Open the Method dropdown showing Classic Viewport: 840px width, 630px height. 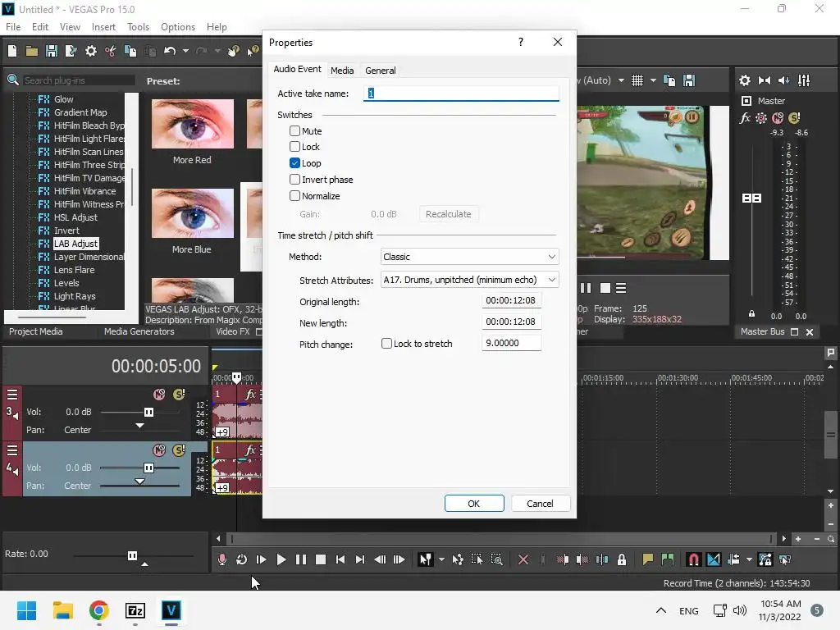(469, 257)
